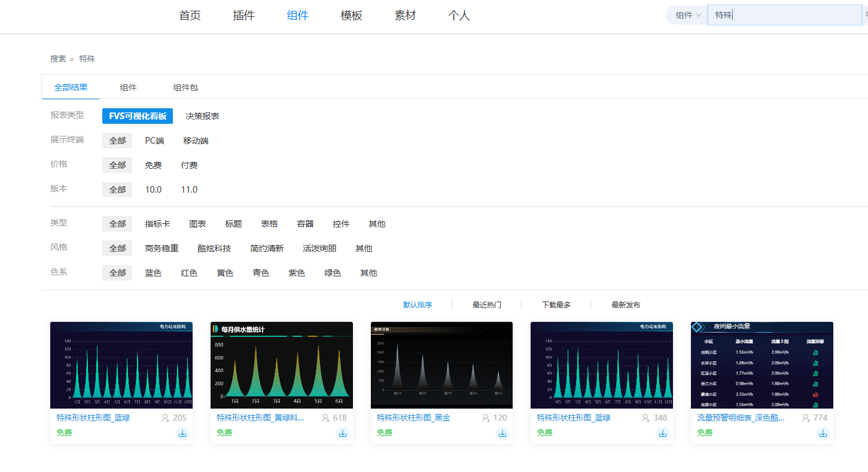The width and height of the screenshot is (868, 472).
Task: Click download icon on first 蓝绿 card
Action: click(x=182, y=433)
